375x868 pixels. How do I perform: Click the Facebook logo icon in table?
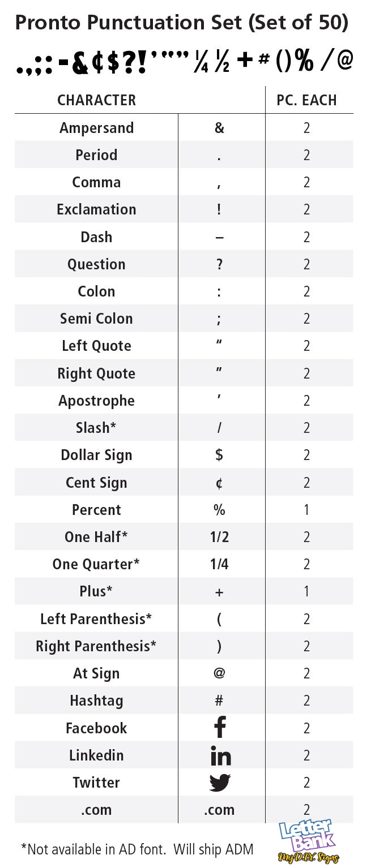pyautogui.click(x=220, y=728)
